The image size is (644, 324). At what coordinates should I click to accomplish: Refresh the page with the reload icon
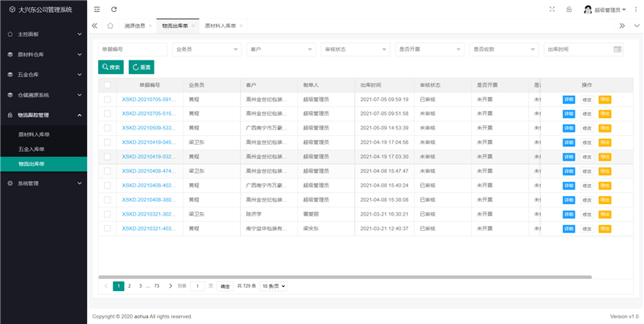pos(114,10)
